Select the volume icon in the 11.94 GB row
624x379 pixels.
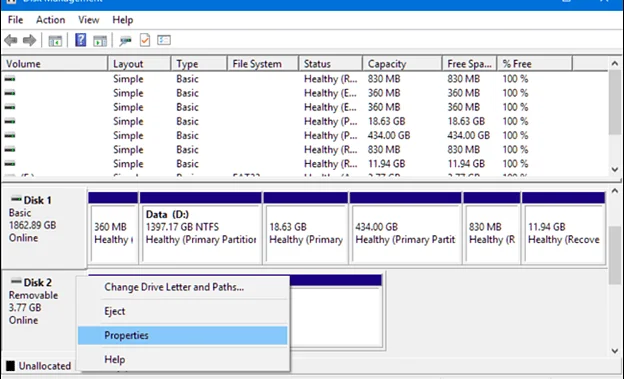pyautogui.click(x=10, y=164)
